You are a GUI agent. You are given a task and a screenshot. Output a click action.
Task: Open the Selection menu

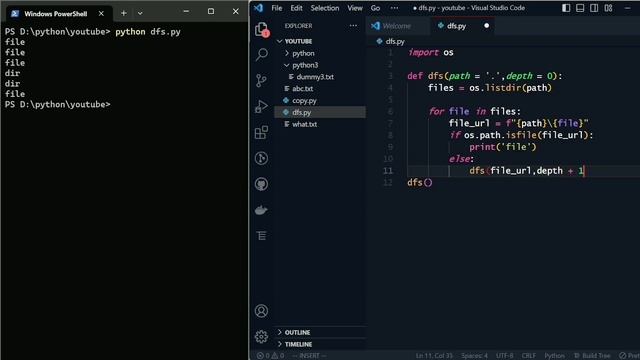(x=324, y=8)
